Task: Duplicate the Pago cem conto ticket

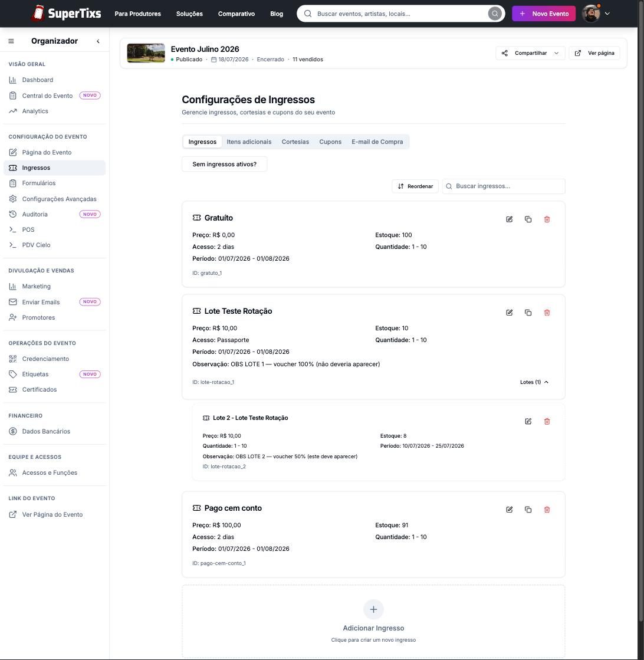Action: click(528, 510)
